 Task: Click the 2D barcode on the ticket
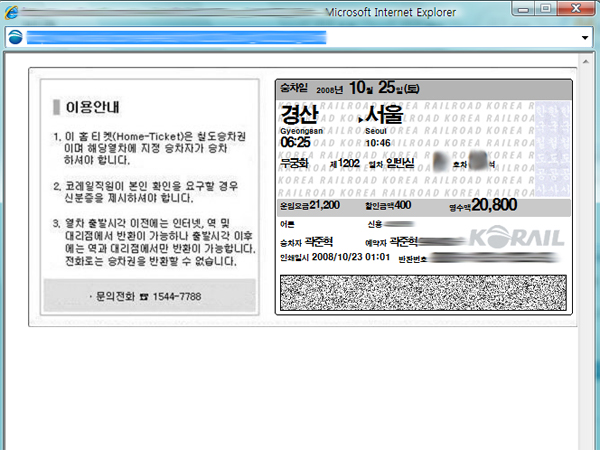423,293
